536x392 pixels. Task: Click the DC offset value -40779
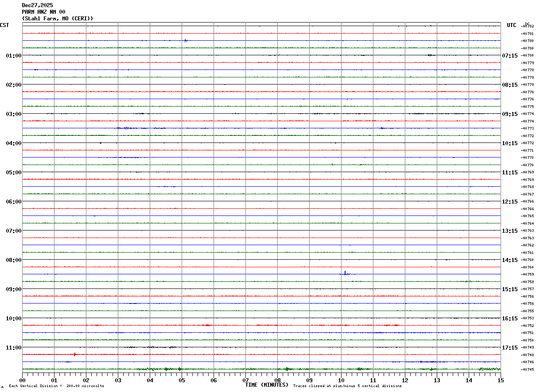point(528,63)
